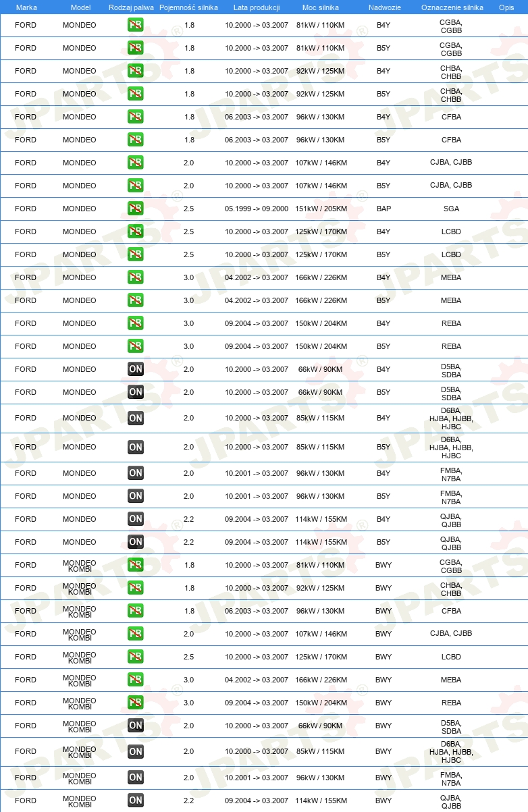528x812 pixels.
Task: Click PB icon in 150kW REBA B5Y row
Action: click(136, 347)
